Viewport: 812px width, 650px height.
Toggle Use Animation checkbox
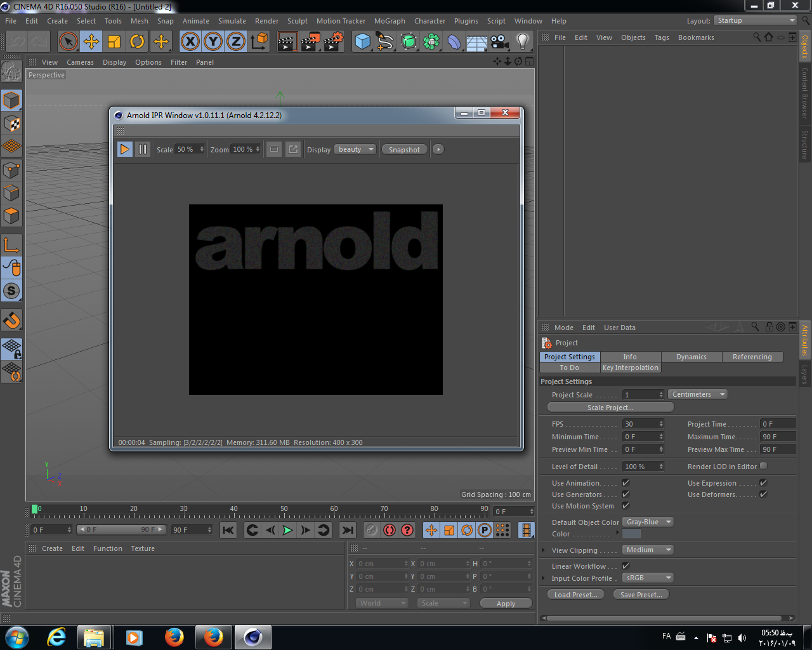(625, 483)
